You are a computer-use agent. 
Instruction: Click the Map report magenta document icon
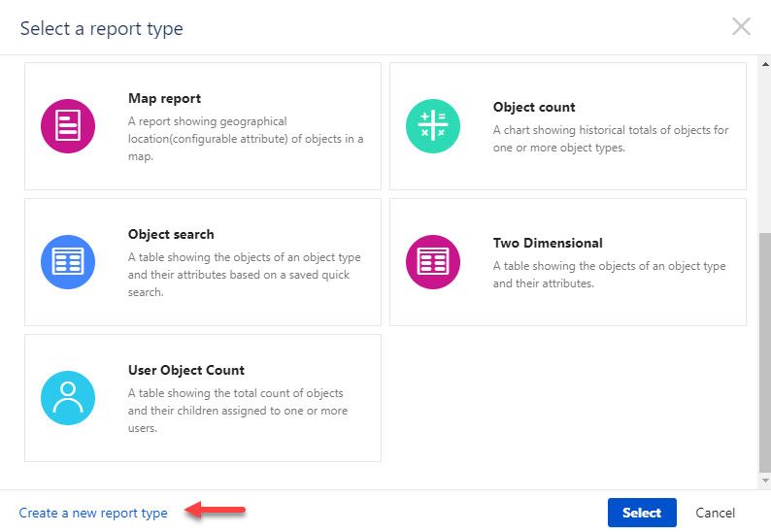pos(68,126)
